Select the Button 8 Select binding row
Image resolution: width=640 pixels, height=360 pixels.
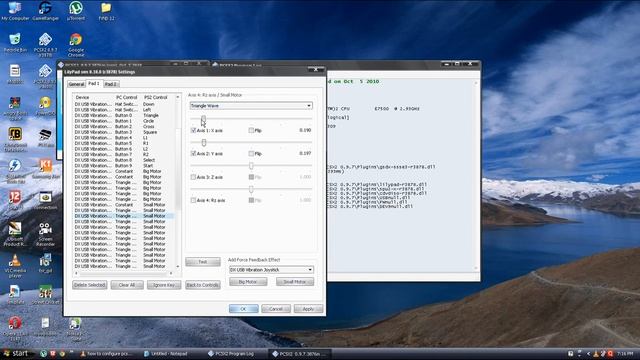pyautogui.click(x=123, y=160)
